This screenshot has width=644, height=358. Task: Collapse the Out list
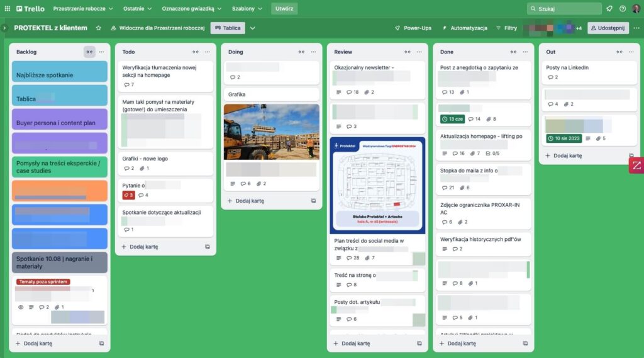pyautogui.click(x=619, y=52)
